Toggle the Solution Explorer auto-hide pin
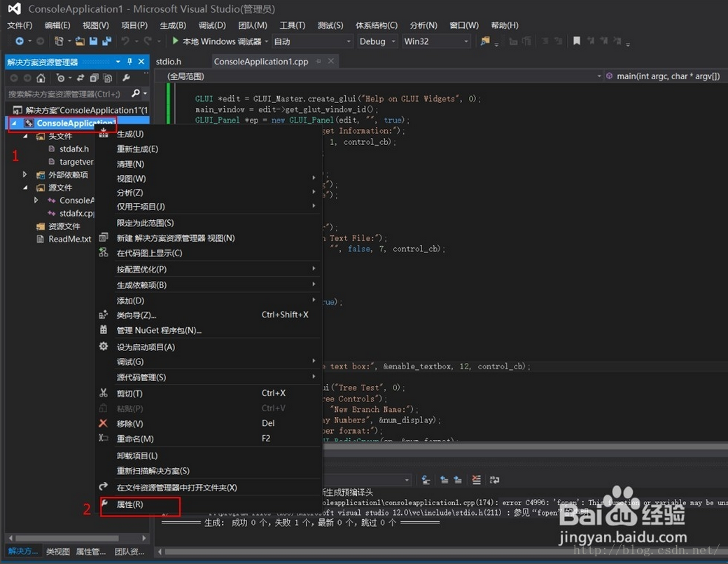 point(129,62)
